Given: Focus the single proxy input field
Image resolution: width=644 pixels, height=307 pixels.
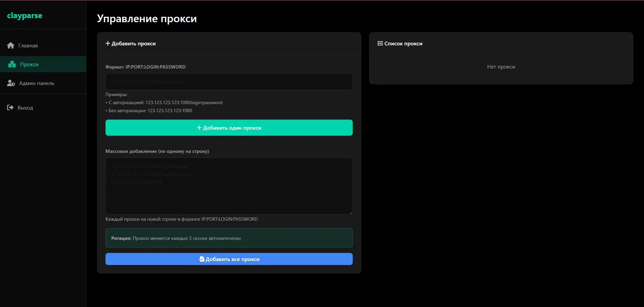Looking at the screenshot, I should tap(229, 82).
